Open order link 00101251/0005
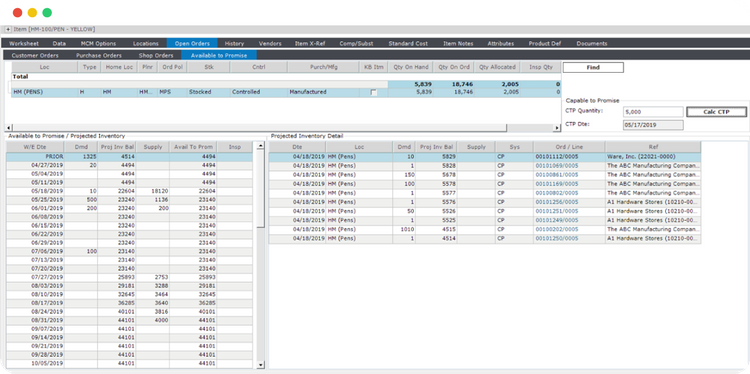The height and width of the screenshot is (374, 750). coord(557,211)
